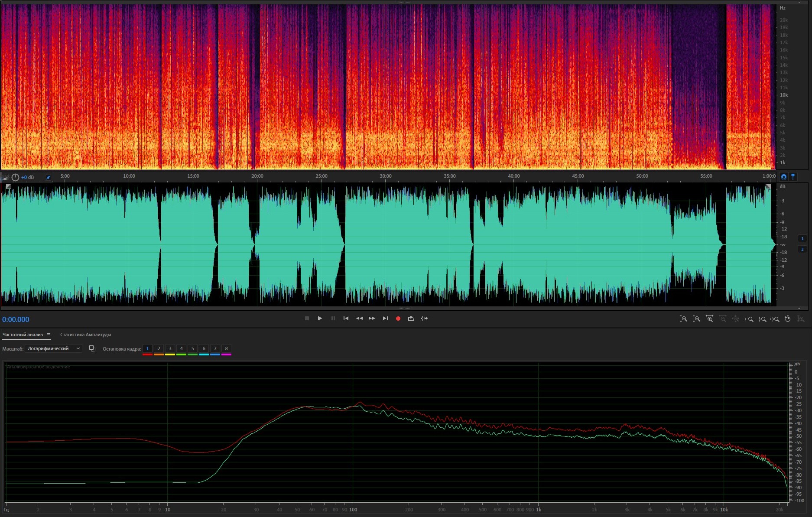This screenshot has height=517, width=812.
Task: Zoom out amplitude with vertical magnifier icon
Action: (696, 319)
